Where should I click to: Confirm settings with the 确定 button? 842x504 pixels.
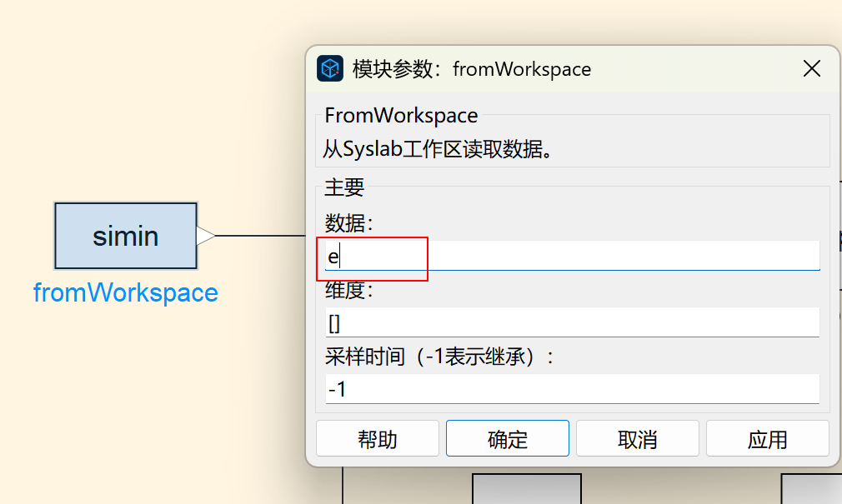(508, 438)
